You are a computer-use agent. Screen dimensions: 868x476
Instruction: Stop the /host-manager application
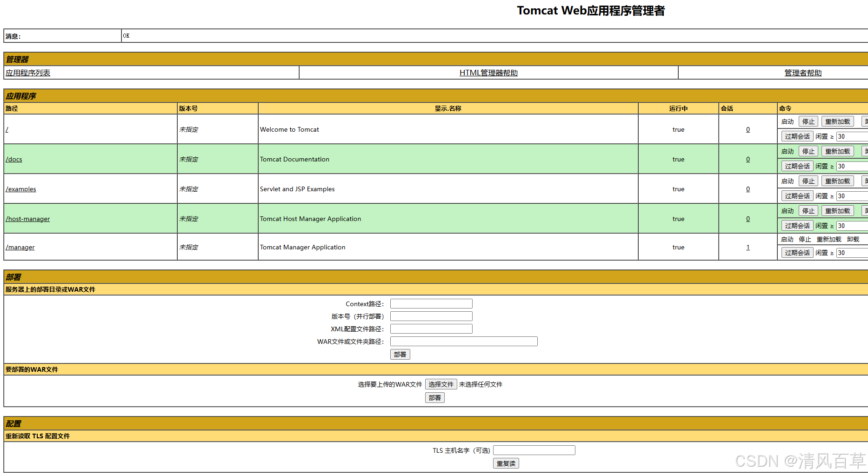(x=808, y=211)
